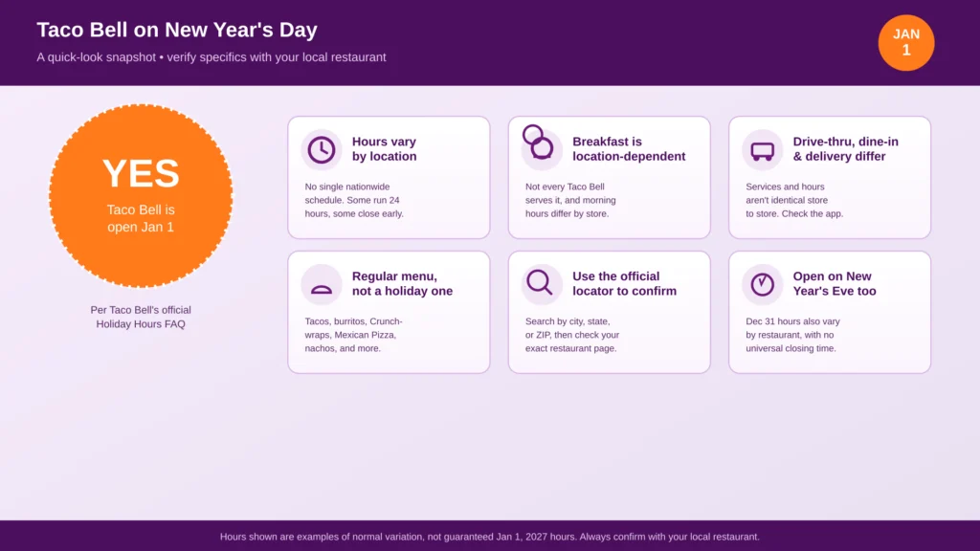Viewport: 980px width, 551px height.
Task: Click the footer disclaimer about Jan 1, 2027 hours
Action: pyautogui.click(x=489, y=537)
